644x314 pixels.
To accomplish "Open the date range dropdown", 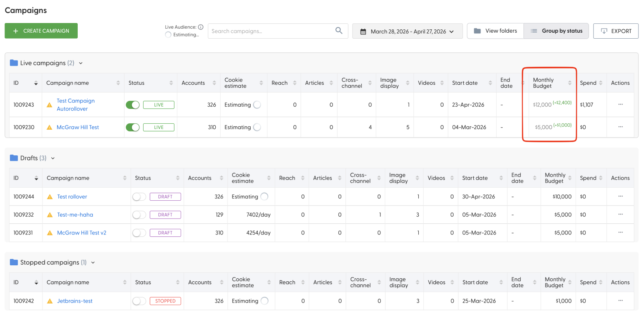I will [x=408, y=31].
